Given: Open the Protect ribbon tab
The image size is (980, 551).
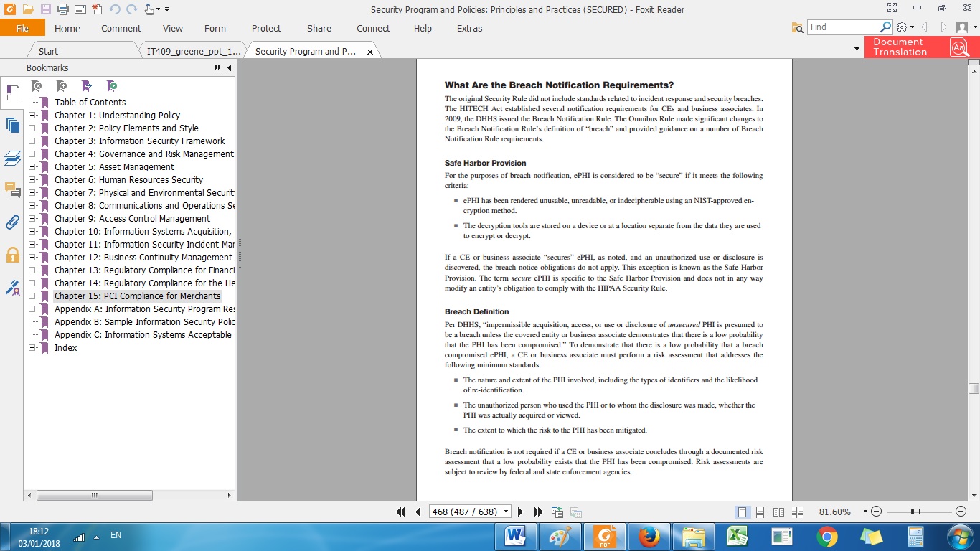Looking at the screenshot, I should (x=266, y=29).
